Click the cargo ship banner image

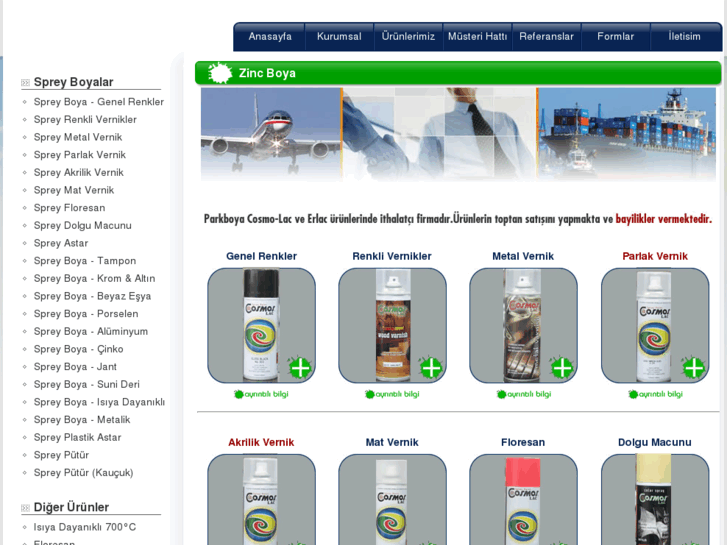pyautogui.click(x=627, y=134)
